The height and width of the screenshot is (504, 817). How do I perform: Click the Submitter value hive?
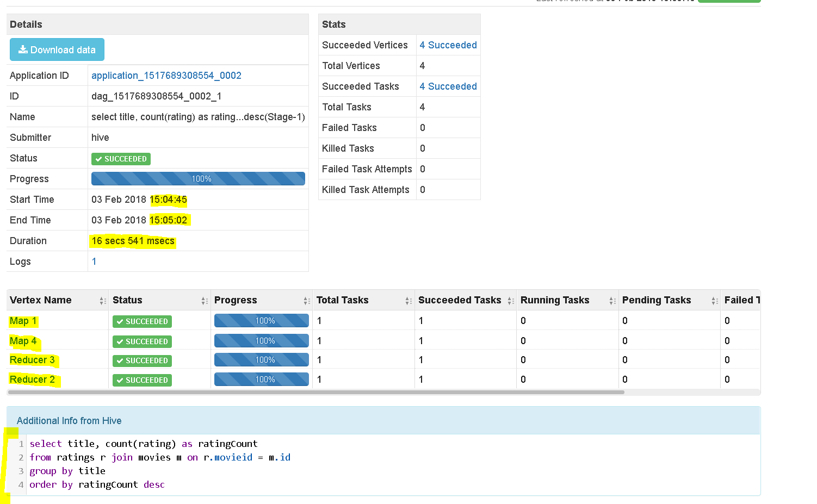coord(100,138)
